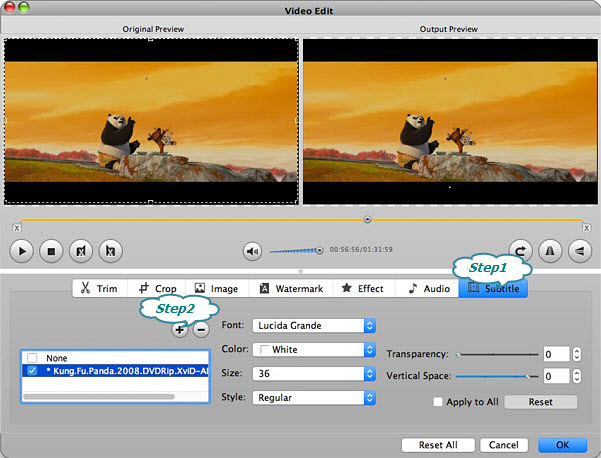The image size is (601, 458).
Task: Open the Style dropdown showing Regular
Action: tap(314, 398)
